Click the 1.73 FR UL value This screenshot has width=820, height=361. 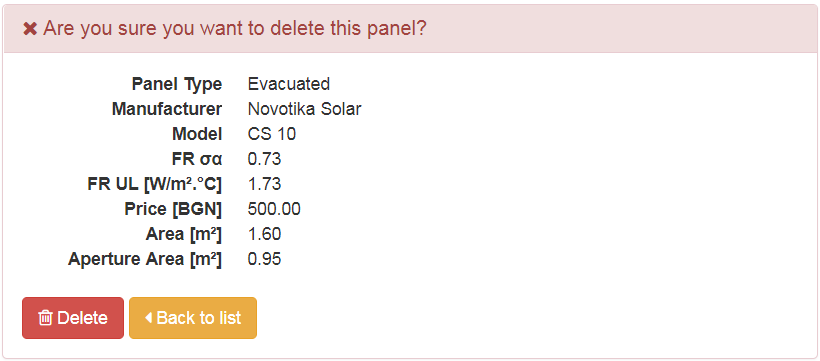(265, 184)
